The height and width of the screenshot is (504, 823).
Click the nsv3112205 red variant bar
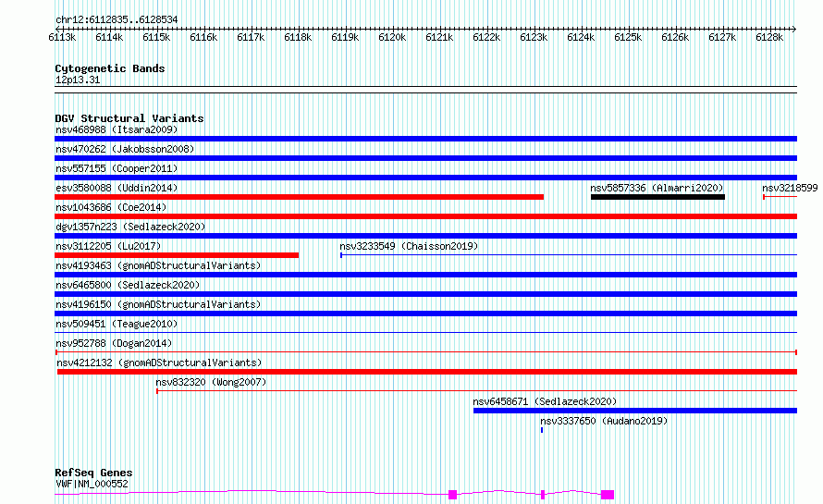(x=177, y=255)
